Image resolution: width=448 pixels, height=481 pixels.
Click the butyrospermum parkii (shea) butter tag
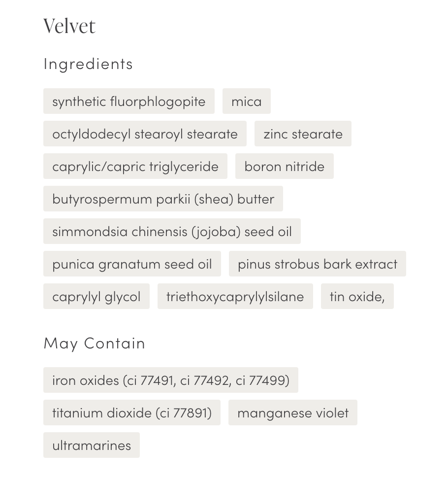[163, 199]
